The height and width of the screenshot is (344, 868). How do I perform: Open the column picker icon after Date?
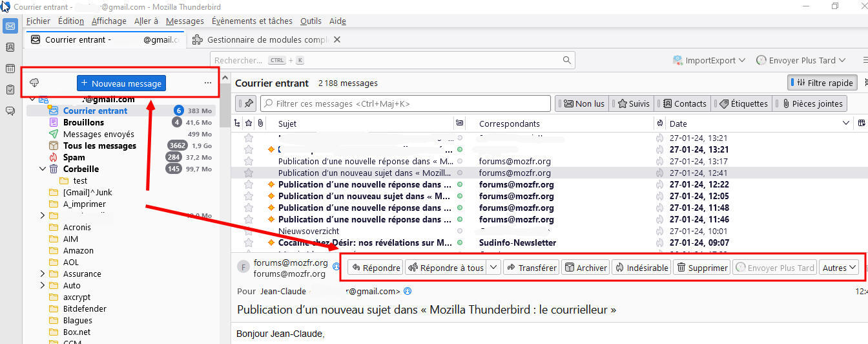(x=862, y=123)
